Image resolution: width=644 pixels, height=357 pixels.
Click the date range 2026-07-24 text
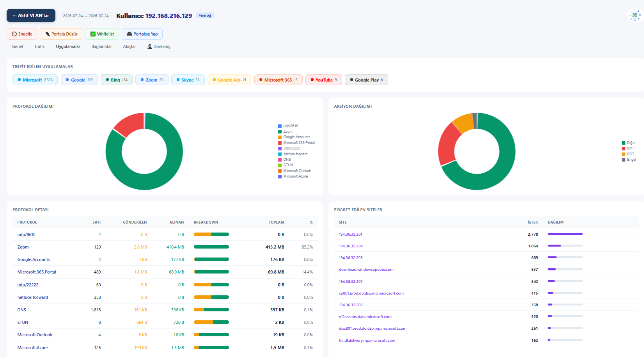[x=86, y=16]
